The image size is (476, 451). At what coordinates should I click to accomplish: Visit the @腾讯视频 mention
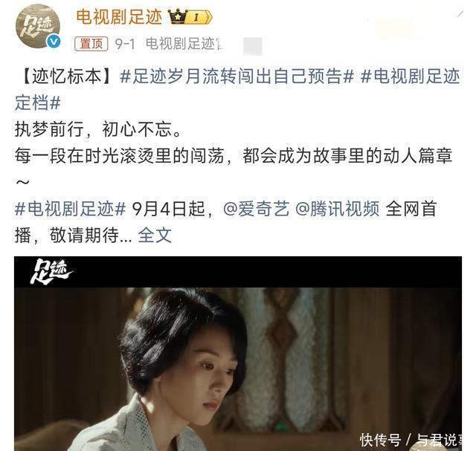click(337, 209)
